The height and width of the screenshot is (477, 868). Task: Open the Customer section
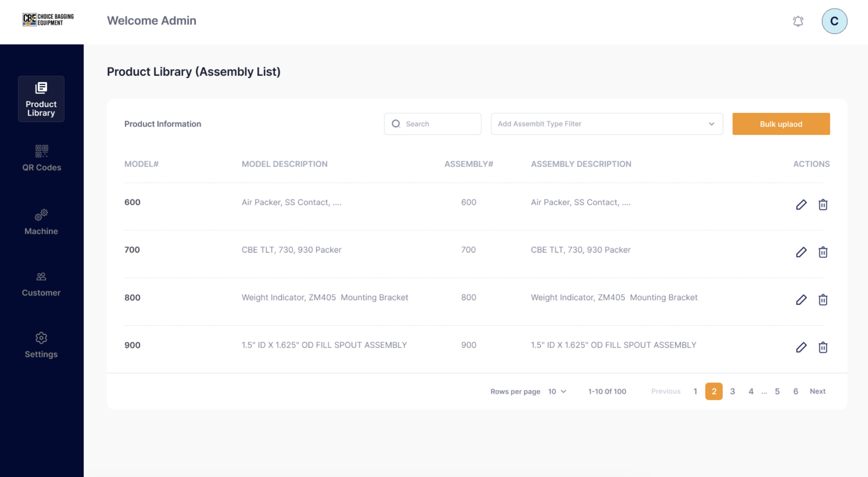pos(41,284)
